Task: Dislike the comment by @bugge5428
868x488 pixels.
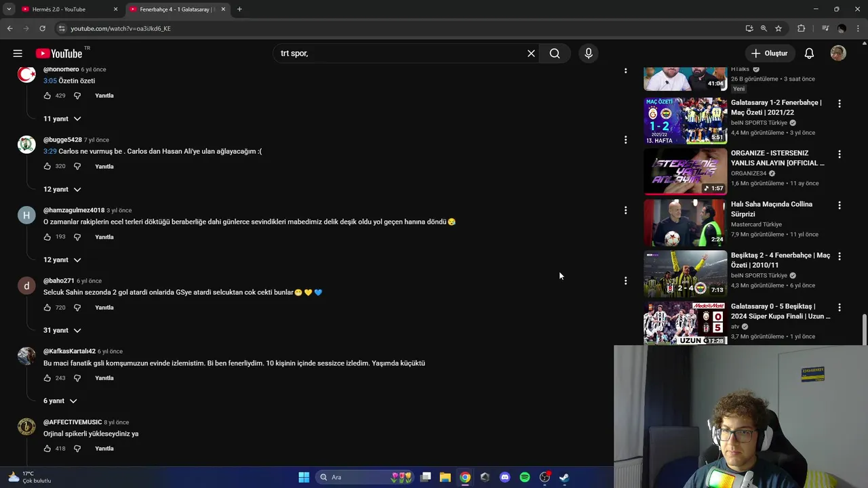Action: tap(77, 166)
